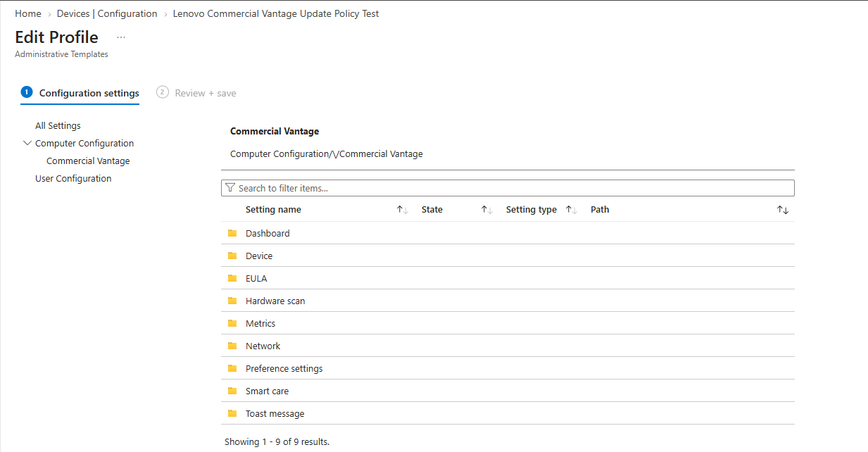Image resolution: width=868 pixels, height=452 pixels.
Task: Click the Computer Configuration/\/Commercial Vantage path text
Action: 327,153
